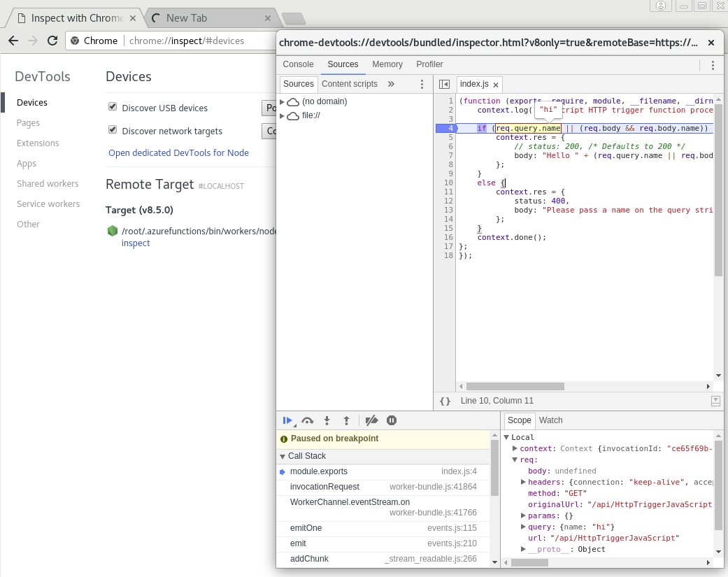
Task: Collapse the Local scope section
Action: (506, 436)
